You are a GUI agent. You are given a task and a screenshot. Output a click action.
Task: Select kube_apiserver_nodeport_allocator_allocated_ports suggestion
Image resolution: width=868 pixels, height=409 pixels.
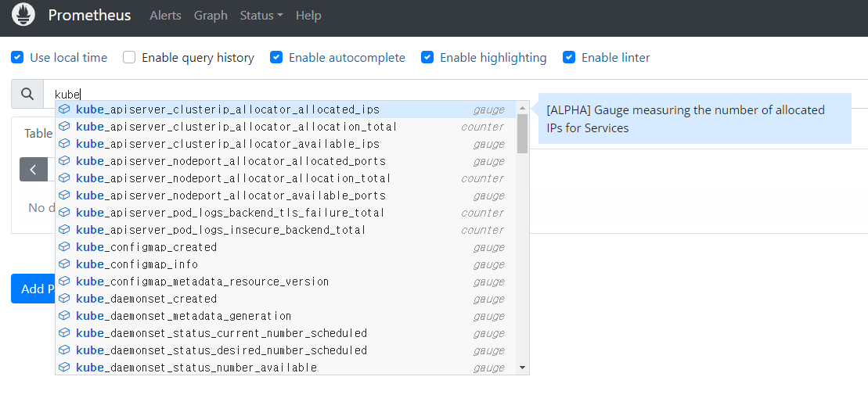[231, 161]
